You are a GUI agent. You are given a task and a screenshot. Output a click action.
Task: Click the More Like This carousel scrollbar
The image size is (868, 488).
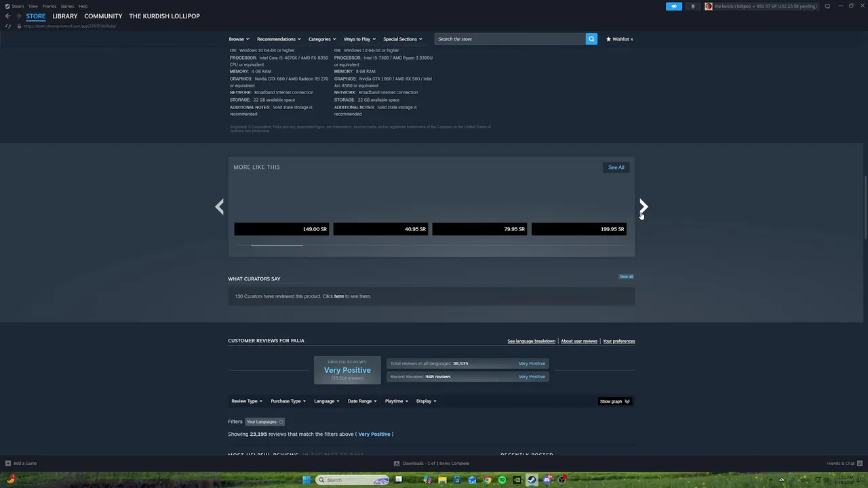pos(277,245)
